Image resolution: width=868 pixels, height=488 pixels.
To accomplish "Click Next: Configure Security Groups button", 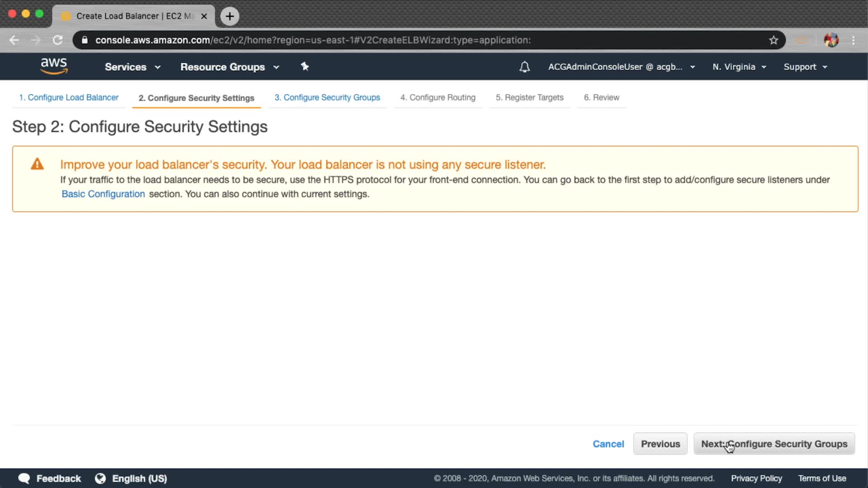I will 774,444.
